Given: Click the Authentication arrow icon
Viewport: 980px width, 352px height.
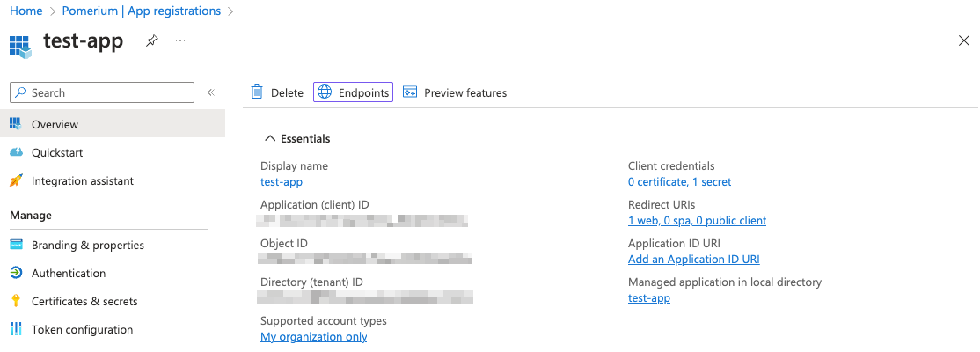Looking at the screenshot, I should [x=16, y=273].
